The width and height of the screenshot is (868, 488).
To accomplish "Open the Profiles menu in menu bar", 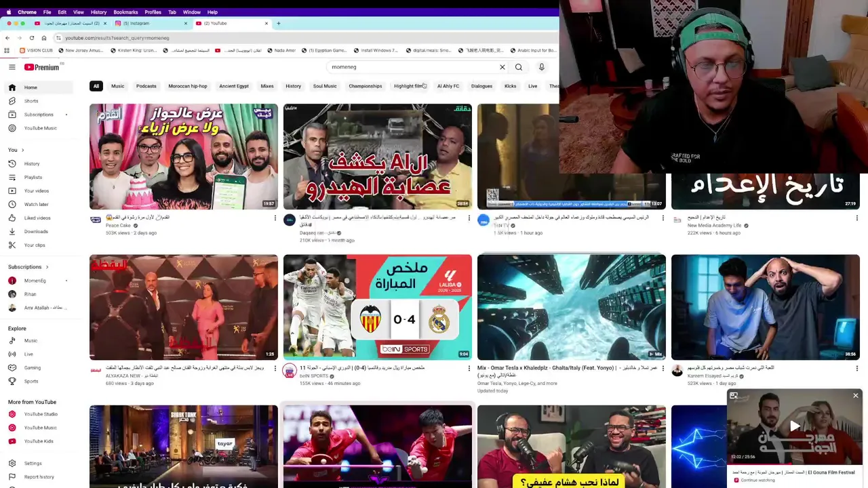I will [x=153, y=12].
